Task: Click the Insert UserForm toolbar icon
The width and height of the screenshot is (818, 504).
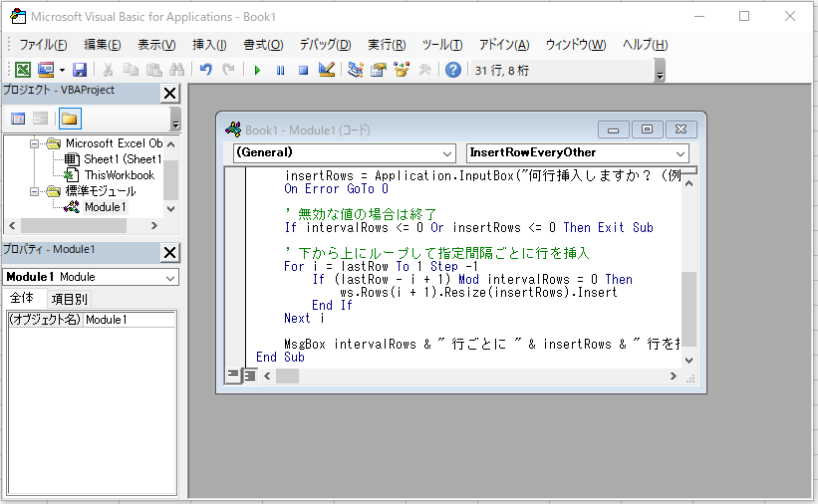Action: (x=46, y=70)
